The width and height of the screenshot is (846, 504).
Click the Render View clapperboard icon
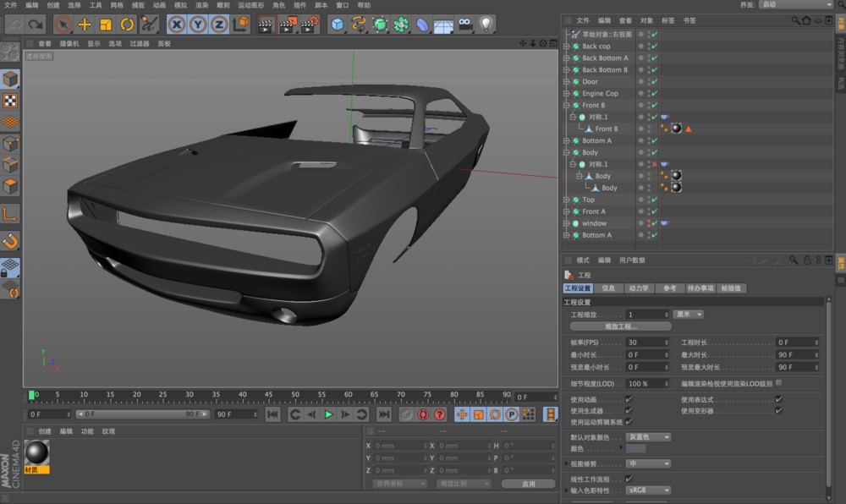tap(266, 25)
